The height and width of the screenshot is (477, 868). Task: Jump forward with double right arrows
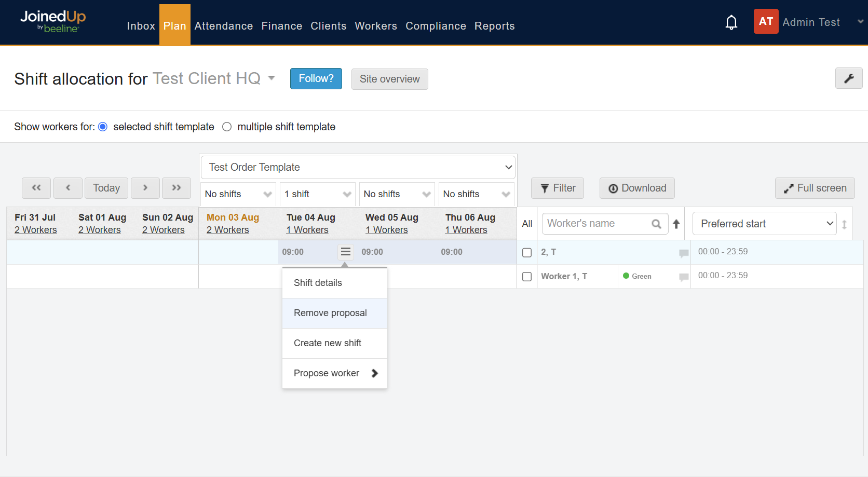pyautogui.click(x=177, y=188)
